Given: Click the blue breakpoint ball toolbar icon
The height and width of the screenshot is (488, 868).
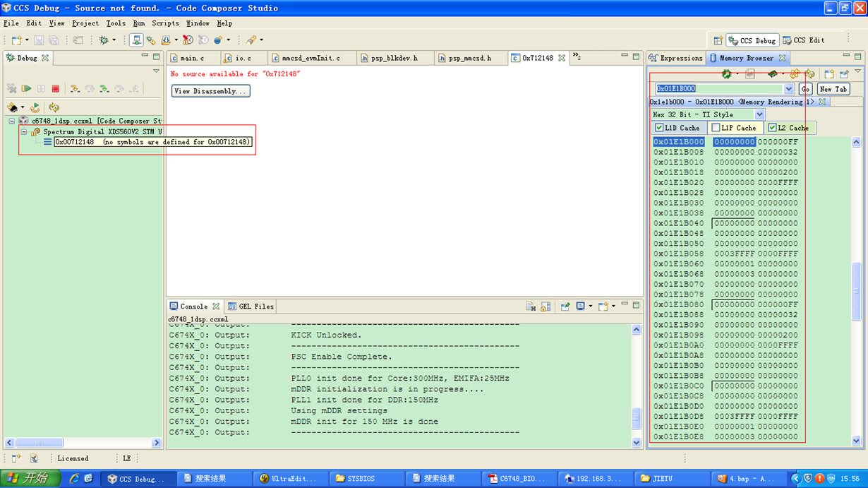Looking at the screenshot, I should click(x=218, y=40).
